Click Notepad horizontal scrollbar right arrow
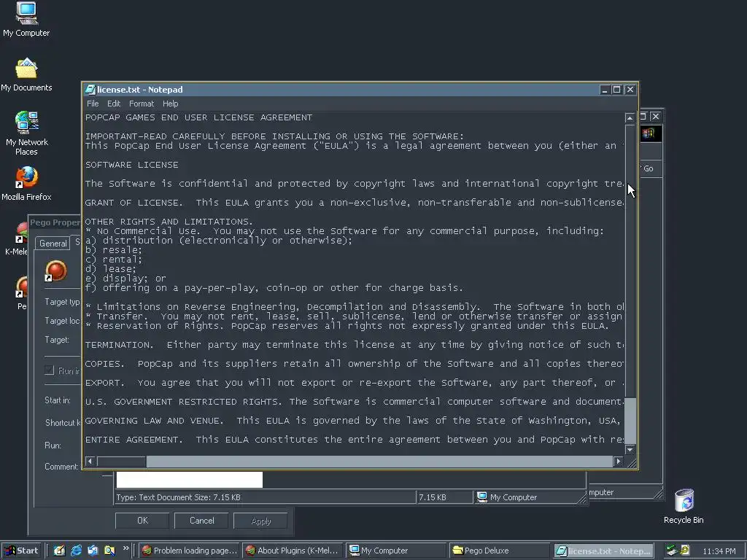The image size is (747, 560). 619,461
